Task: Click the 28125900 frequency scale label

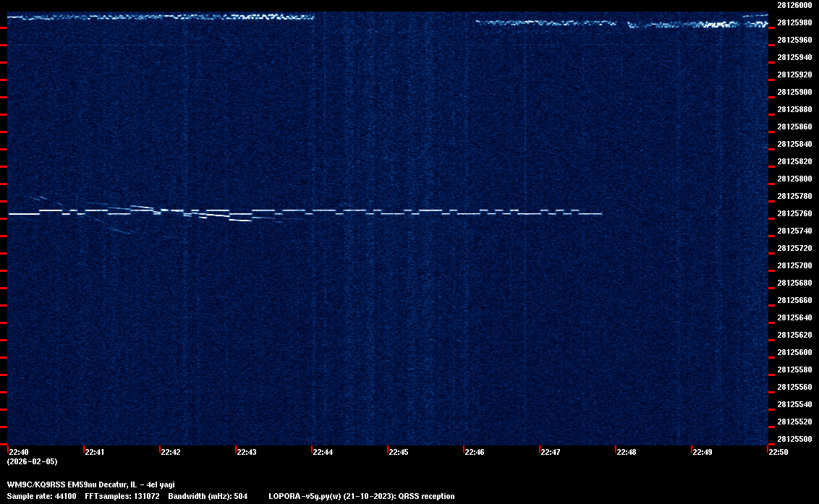Action: pyautogui.click(x=794, y=92)
